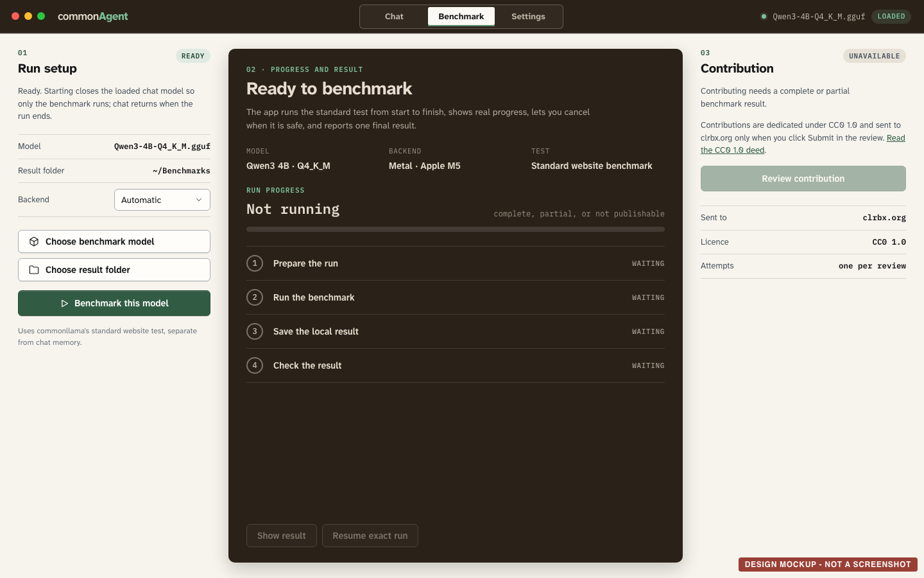The width and height of the screenshot is (924, 578).
Task: Switch to the Chat tab
Action: [394, 17]
